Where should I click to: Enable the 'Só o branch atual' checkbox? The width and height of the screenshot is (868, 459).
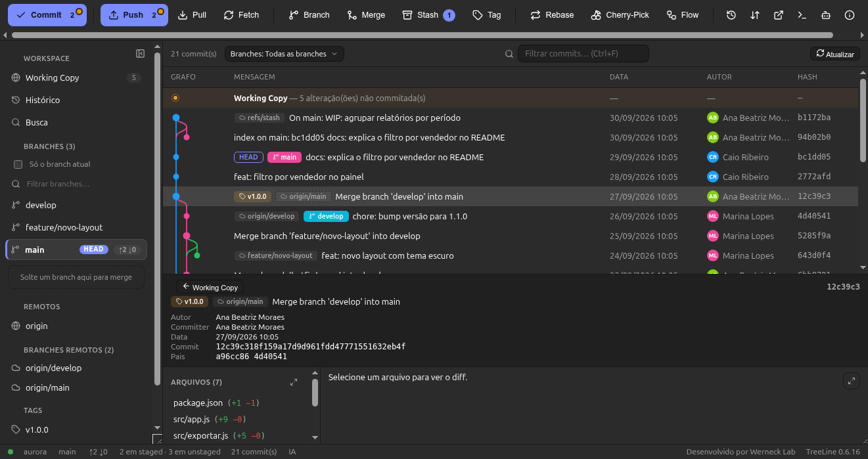(x=18, y=164)
